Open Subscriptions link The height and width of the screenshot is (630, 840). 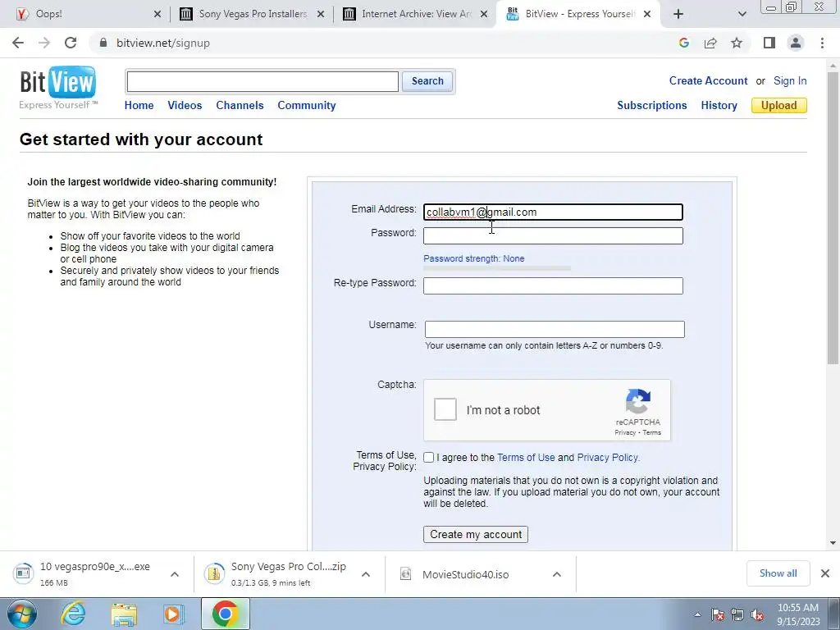point(652,106)
